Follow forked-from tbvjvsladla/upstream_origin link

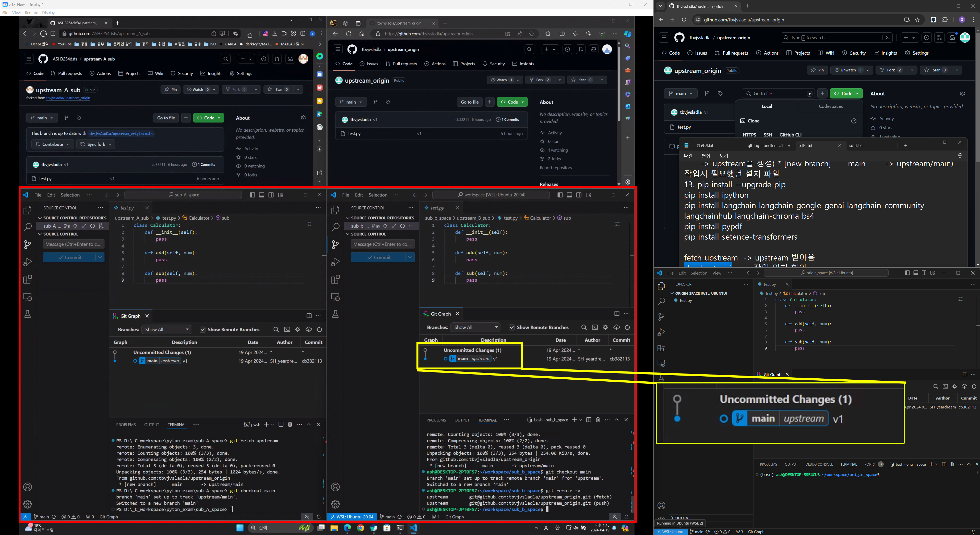coord(68,98)
